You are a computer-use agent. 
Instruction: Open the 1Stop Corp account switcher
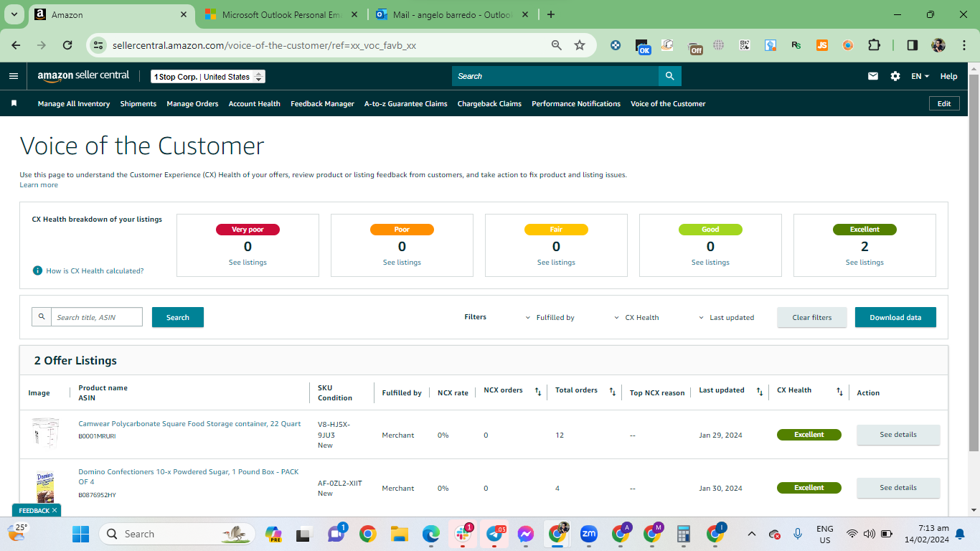pos(208,77)
